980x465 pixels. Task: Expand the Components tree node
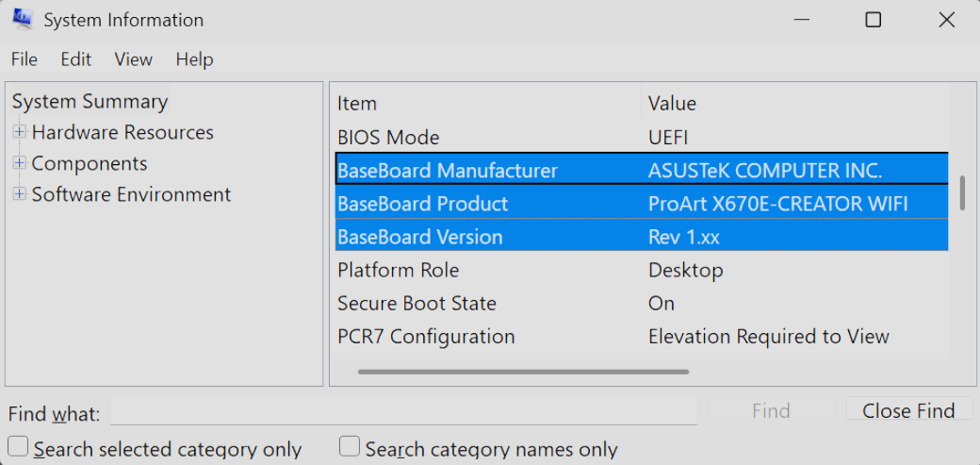19,163
